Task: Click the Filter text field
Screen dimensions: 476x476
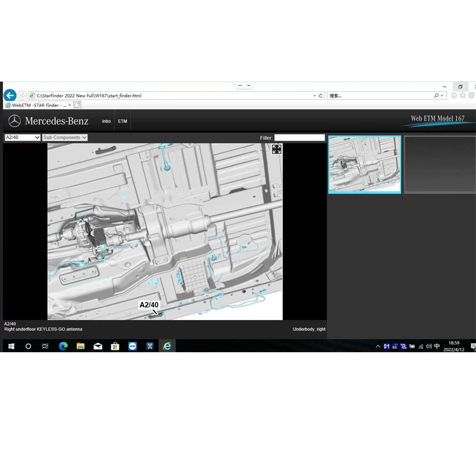Action: coord(300,138)
